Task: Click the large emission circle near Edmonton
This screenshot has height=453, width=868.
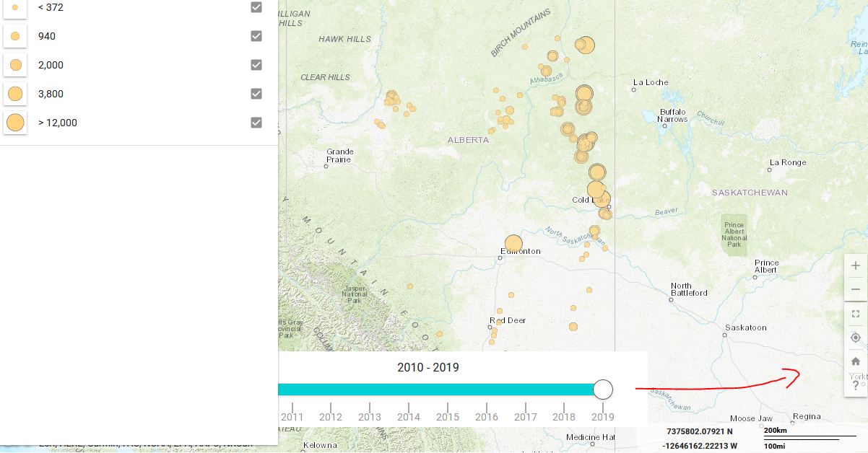Action: (x=513, y=244)
